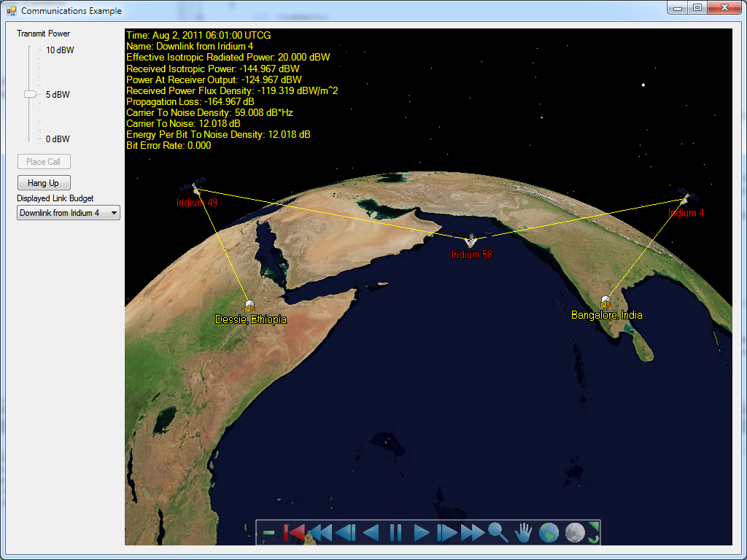Click the Received Power Flux Density line

(x=232, y=90)
